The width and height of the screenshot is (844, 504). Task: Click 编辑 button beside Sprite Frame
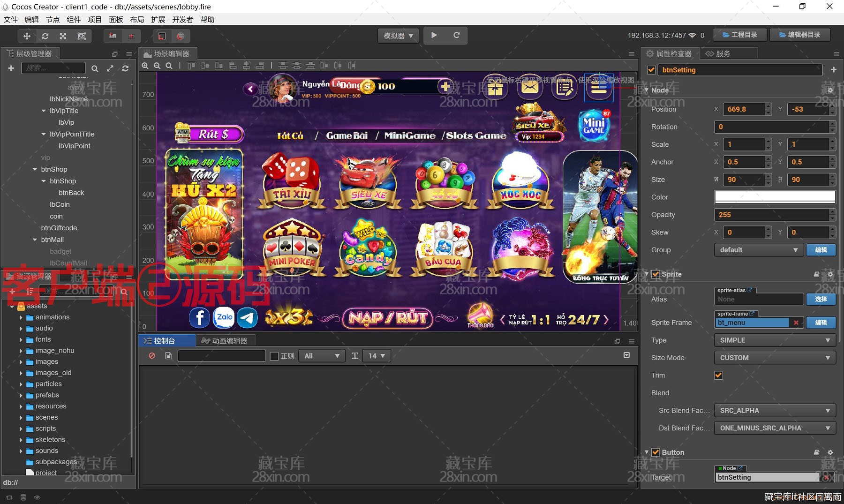[821, 323]
